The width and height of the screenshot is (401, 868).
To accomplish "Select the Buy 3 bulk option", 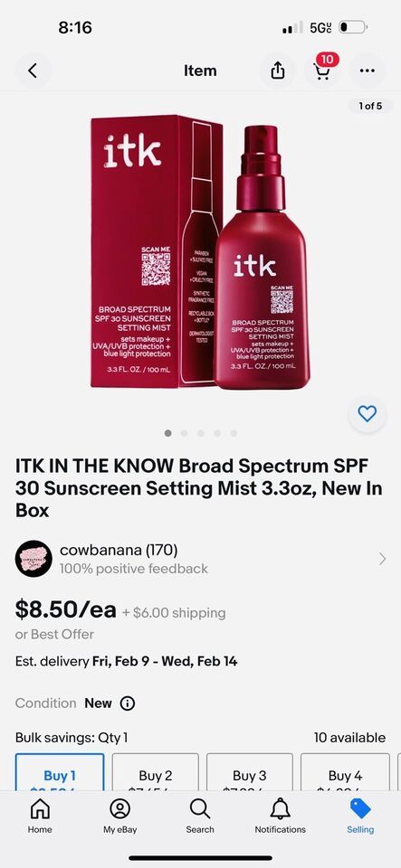I will tap(250, 772).
